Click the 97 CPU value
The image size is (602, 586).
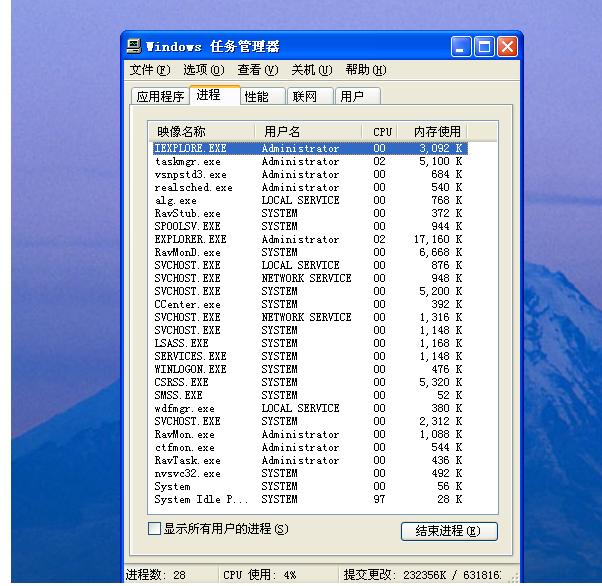point(379,499)
